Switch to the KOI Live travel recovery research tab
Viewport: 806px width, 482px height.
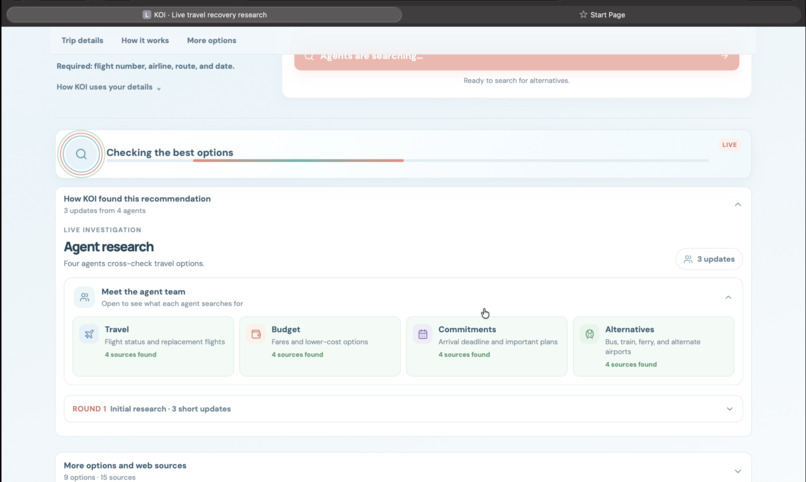click(204, 14)
